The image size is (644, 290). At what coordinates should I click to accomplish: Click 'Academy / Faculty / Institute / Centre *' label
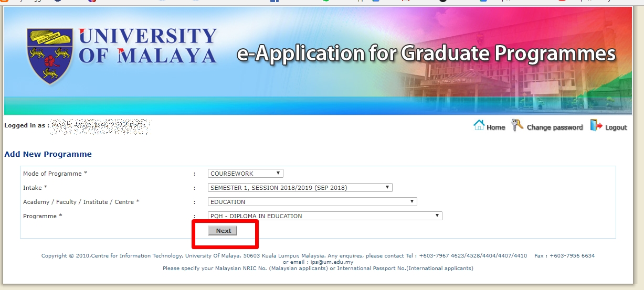tap(81, 202)
